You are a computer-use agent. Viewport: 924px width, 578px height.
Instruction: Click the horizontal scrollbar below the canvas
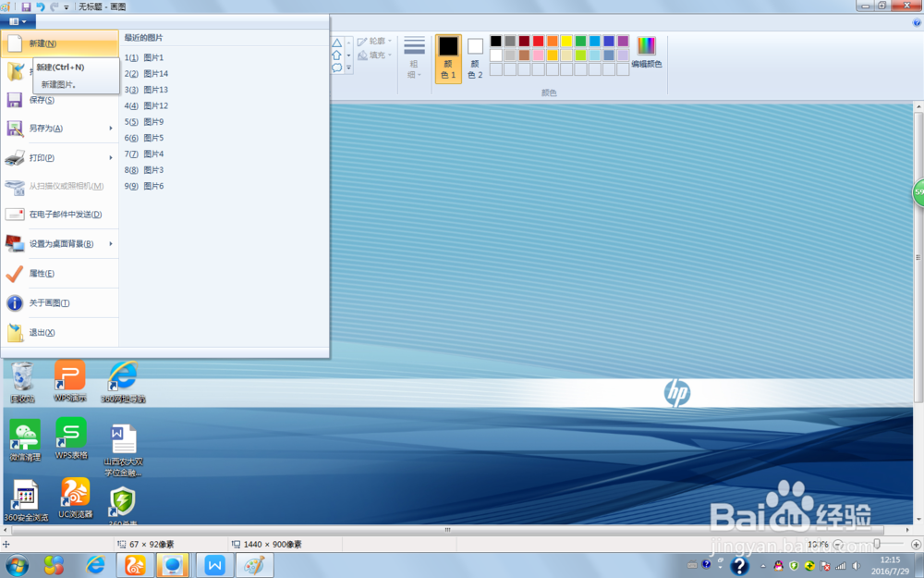pos(448,530)
